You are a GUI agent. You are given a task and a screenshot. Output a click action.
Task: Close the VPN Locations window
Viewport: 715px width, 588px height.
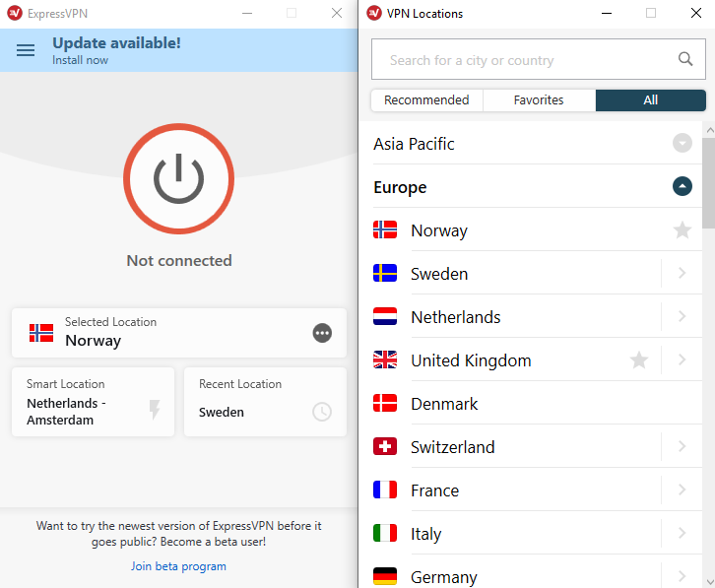(x=696, y=13)
